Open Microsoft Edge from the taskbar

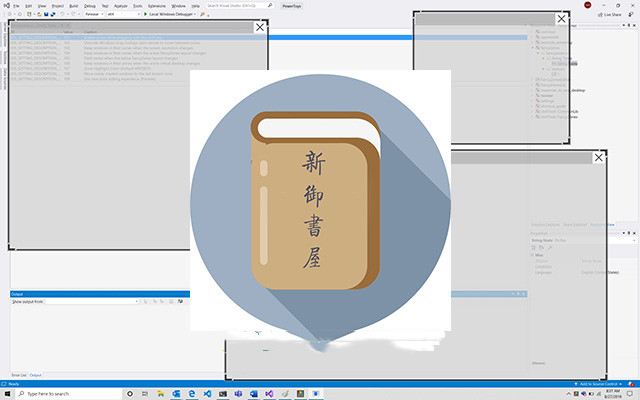(x=192, y=394)
